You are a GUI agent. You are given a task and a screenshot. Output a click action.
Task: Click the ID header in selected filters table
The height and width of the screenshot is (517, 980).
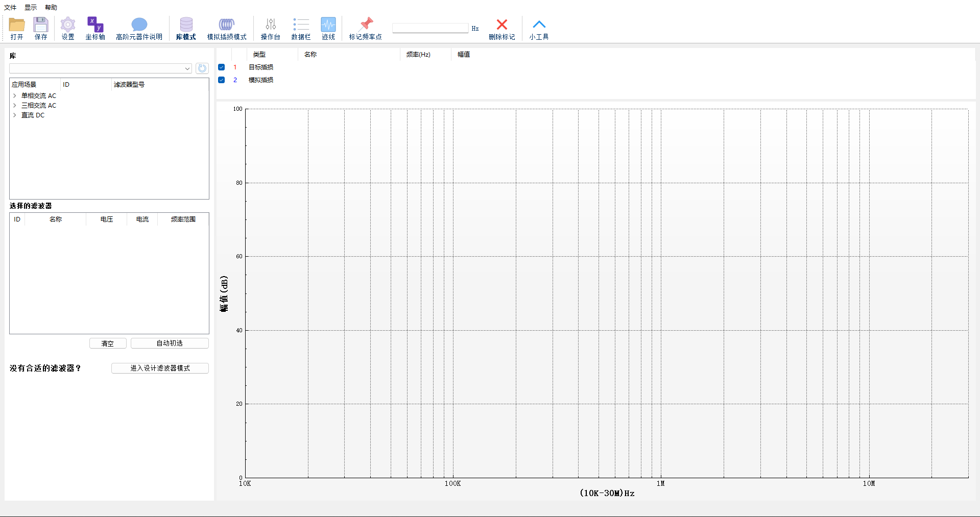click(17, 219)
